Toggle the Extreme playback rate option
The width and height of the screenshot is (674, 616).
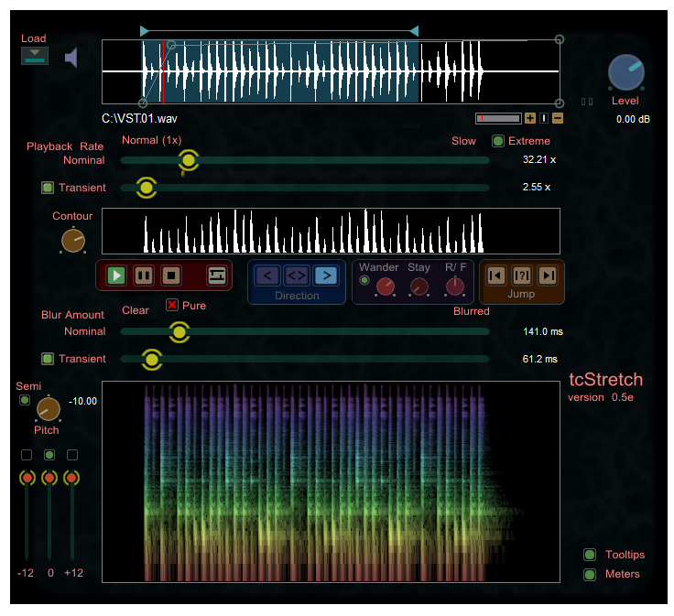tap(498, 141)
